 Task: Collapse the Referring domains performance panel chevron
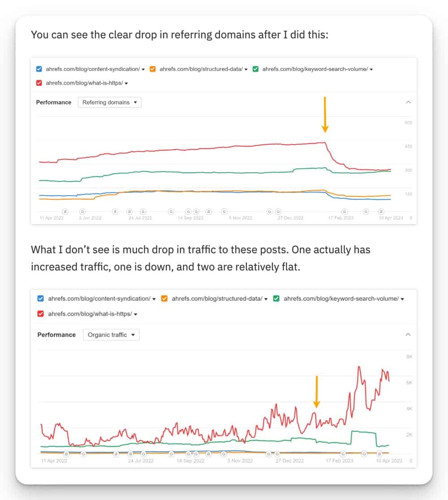[408, 102]
